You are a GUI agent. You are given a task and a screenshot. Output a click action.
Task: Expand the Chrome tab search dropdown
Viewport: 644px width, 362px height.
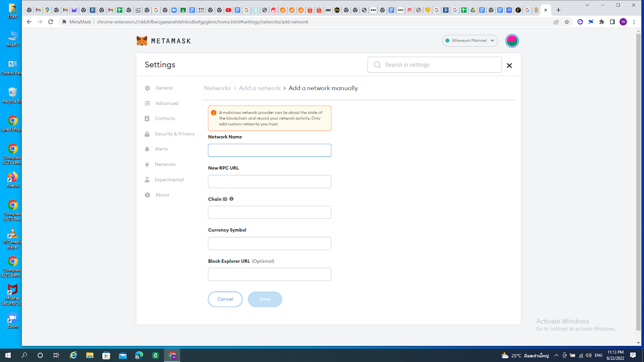click(x=587, y=5)
